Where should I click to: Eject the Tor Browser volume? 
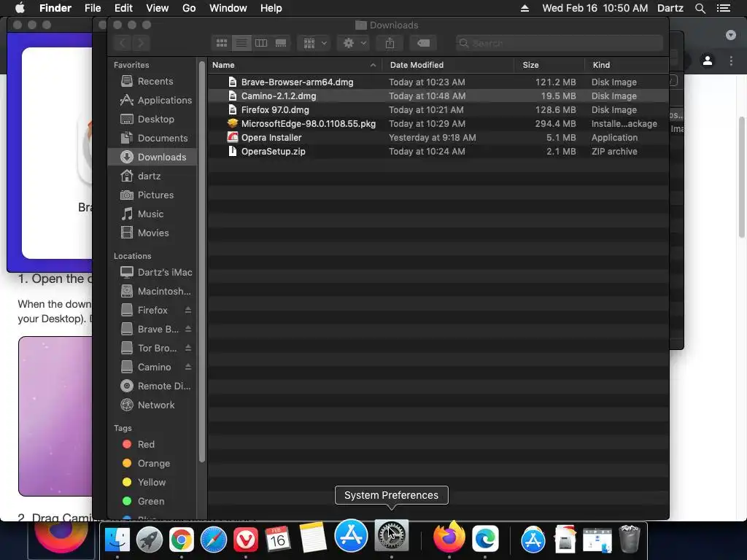(x=187, y=348)
